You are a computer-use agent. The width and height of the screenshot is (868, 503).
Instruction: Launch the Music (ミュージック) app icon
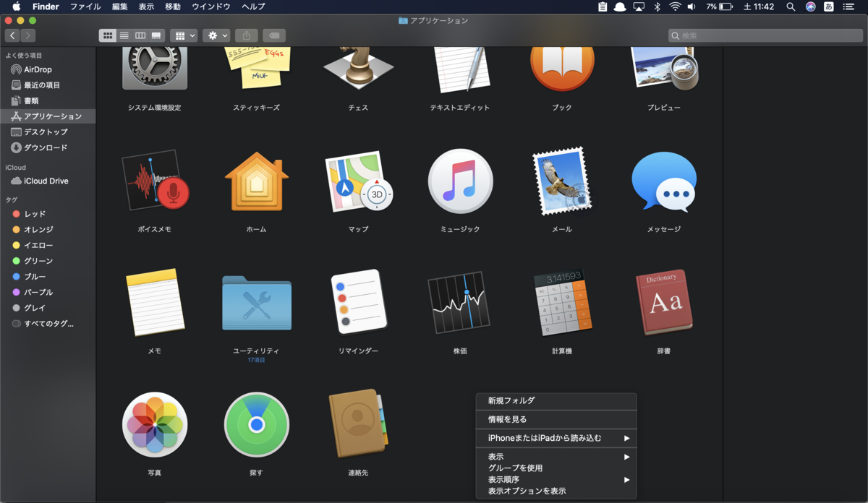click(x=460, y=181)
